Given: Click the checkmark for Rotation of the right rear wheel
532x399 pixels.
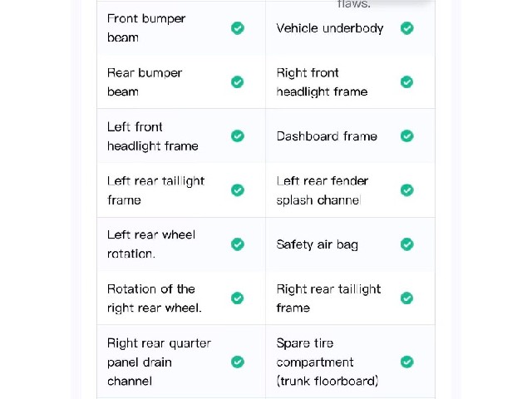Looking at the screenshot, I should tap(238, 298).
